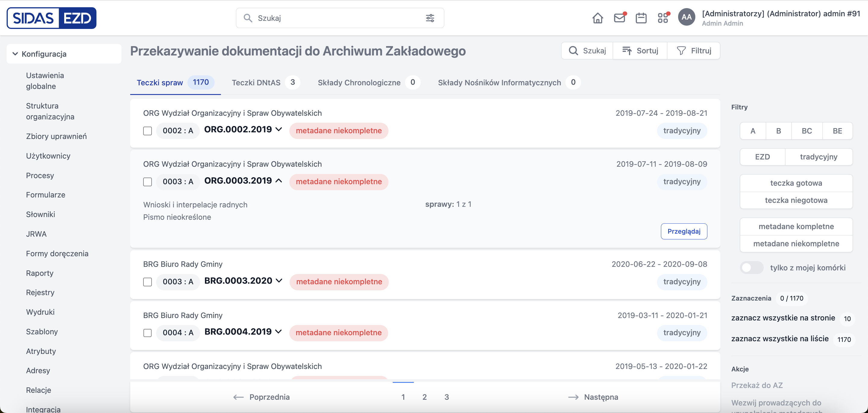Go to page 3
This screenshot has height=413, width=868.
pyautogui.click(x=446, y=397)
